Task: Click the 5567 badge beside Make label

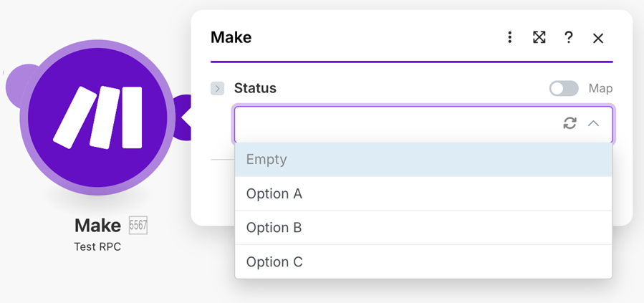Action: click(138, 226)
